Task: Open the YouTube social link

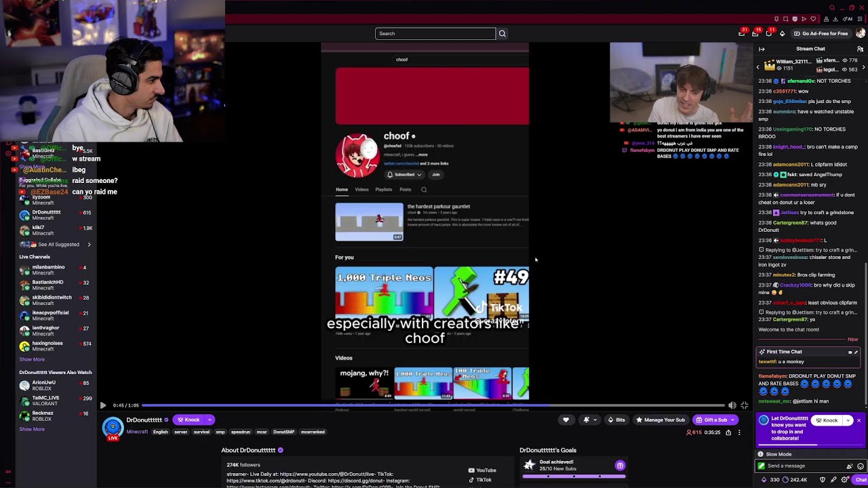Action: (482, 470)
